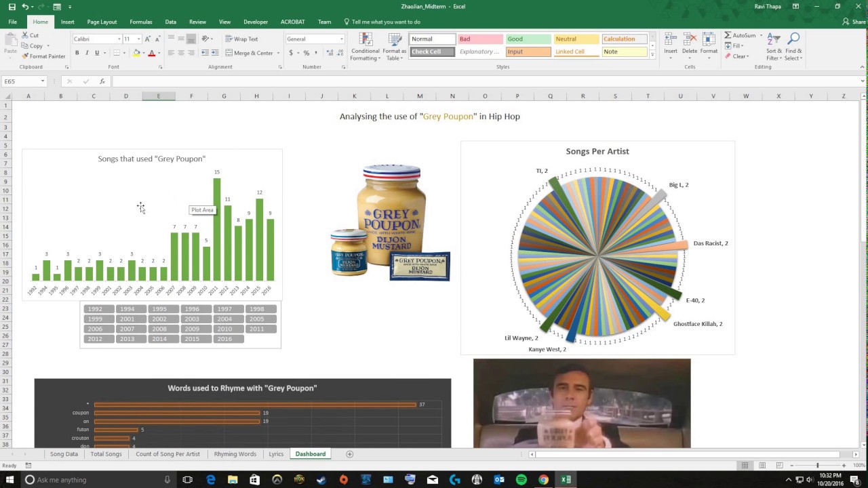
Task: Select the Grey Poupon jar picture
Action: point(391,222)
